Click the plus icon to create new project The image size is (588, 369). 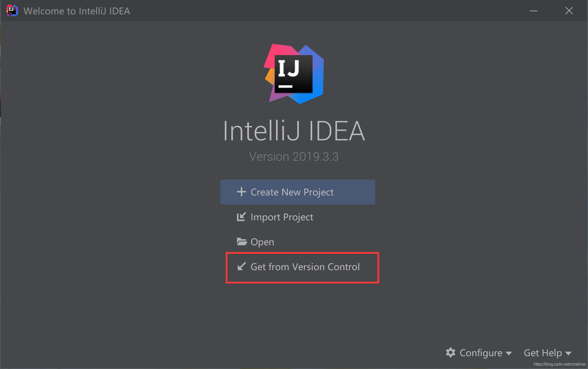[x=241, y=192]
